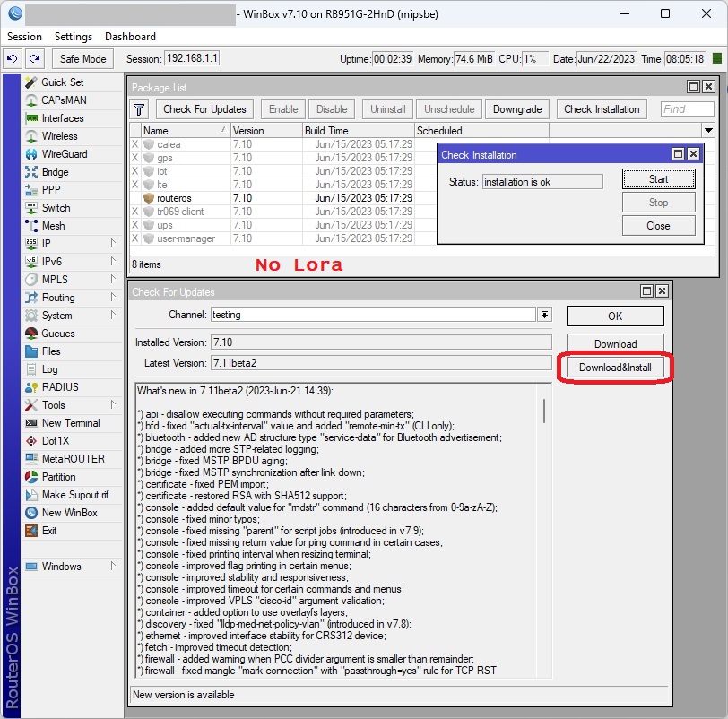Click Download&Install button
The image size is (728, 719).
615,368
